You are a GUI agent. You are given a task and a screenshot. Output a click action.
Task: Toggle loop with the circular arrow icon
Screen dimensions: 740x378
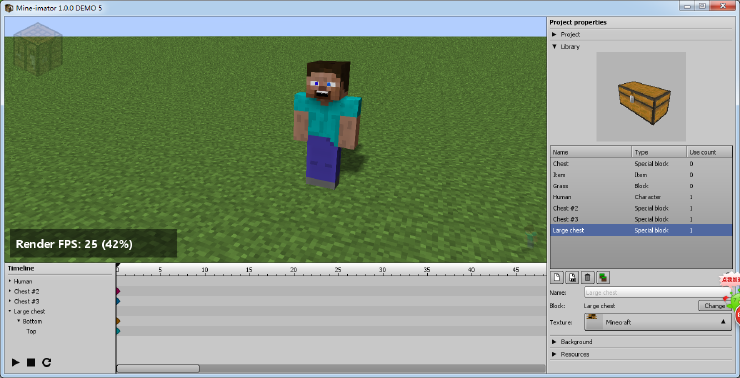[46, 362]
